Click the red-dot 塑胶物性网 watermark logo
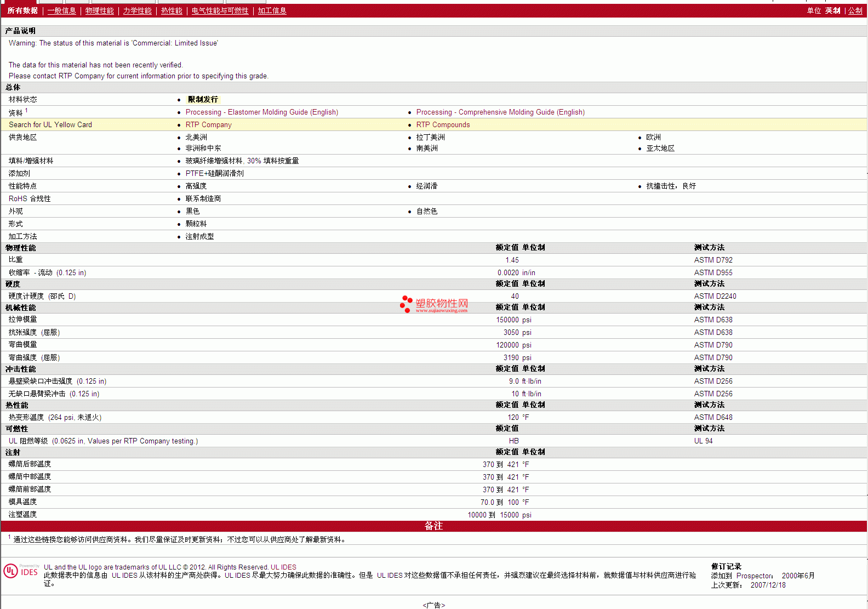Viewport: 868px width, 609px height. (433, 304)
